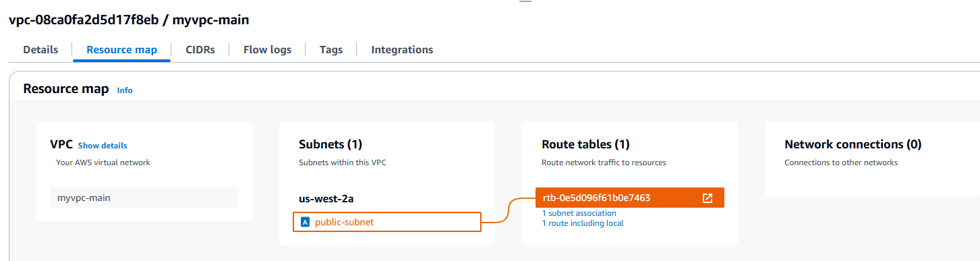Select the myvpc-main VPC entry
980x261 pixels.
click(144, 198)
